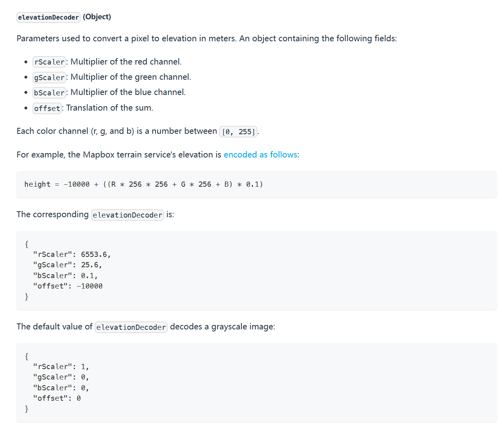Click the gScaler inline code label
Screen dimensions: 504x428
49,77
